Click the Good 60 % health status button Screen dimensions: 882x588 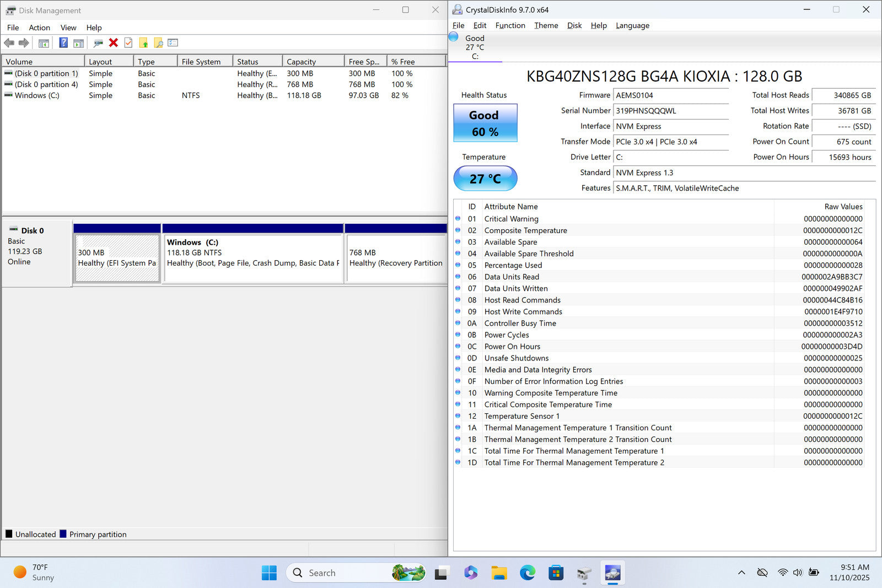pyautogui.click(x=485, y=123)
